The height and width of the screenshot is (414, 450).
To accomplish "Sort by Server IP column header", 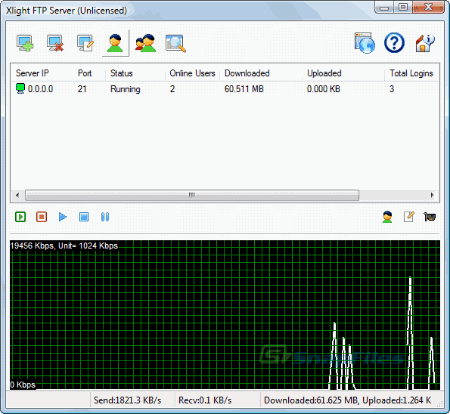I will pos(32,73).
